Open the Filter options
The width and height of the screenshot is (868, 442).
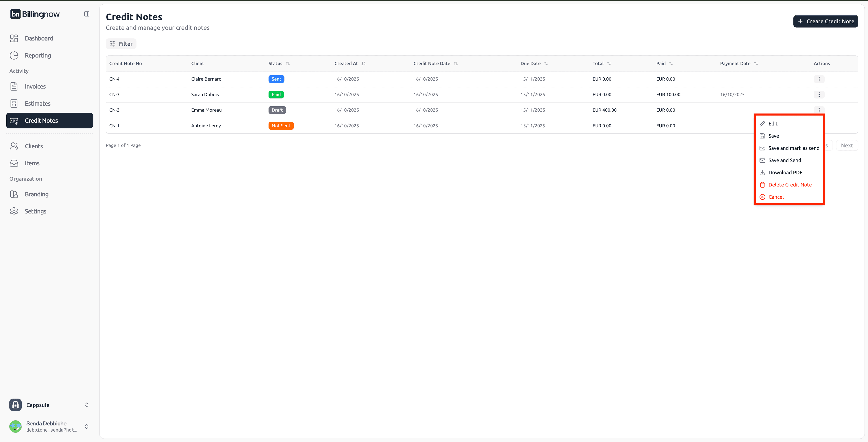121,43
